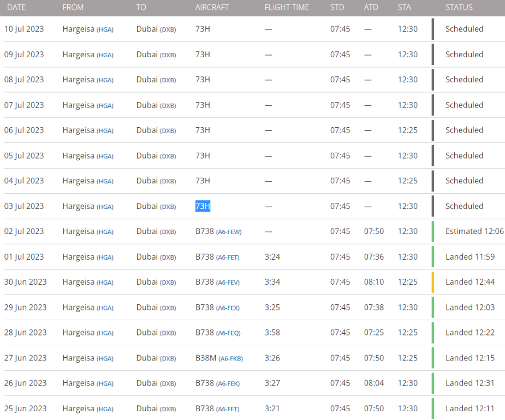Click yellow status bar for 30 Jun flight
This screenshot has width=505, height=420.
coord(433,282)
